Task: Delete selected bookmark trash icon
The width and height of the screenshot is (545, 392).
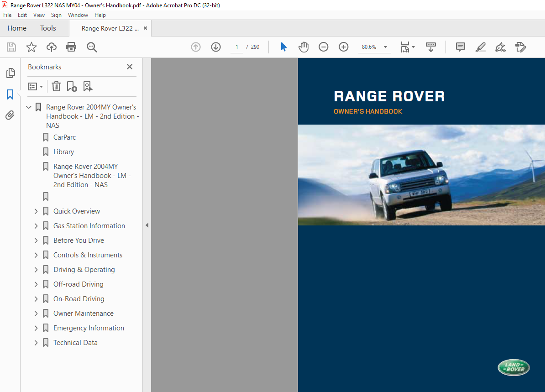Action: [56, 86]
